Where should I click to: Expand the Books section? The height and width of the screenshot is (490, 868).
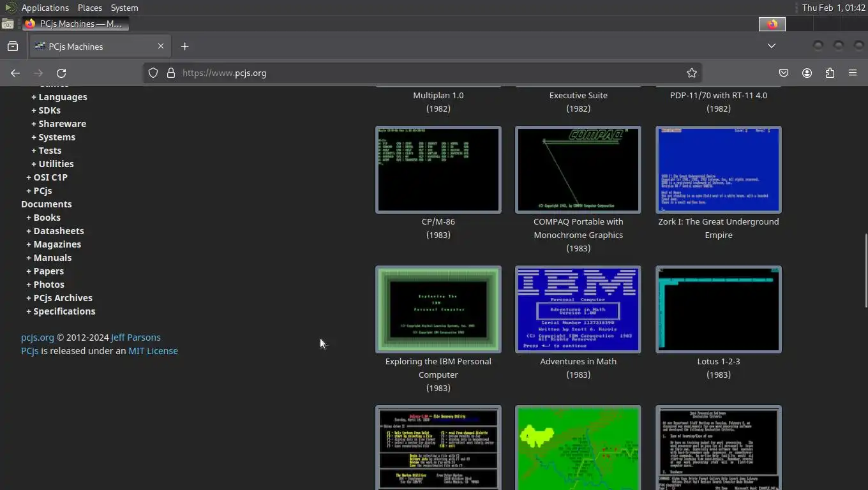tap(43, 218)
